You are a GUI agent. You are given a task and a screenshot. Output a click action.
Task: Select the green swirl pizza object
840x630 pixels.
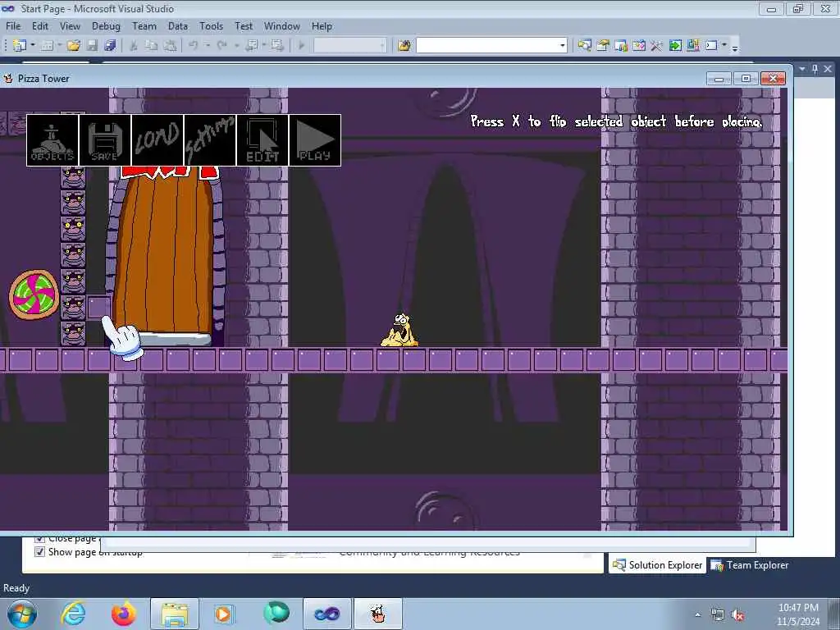point(34,294)
